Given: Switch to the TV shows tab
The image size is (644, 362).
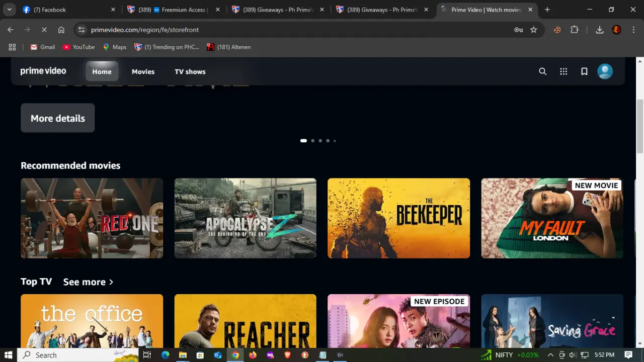Looking at the screenshot, I should pos(190,71).
